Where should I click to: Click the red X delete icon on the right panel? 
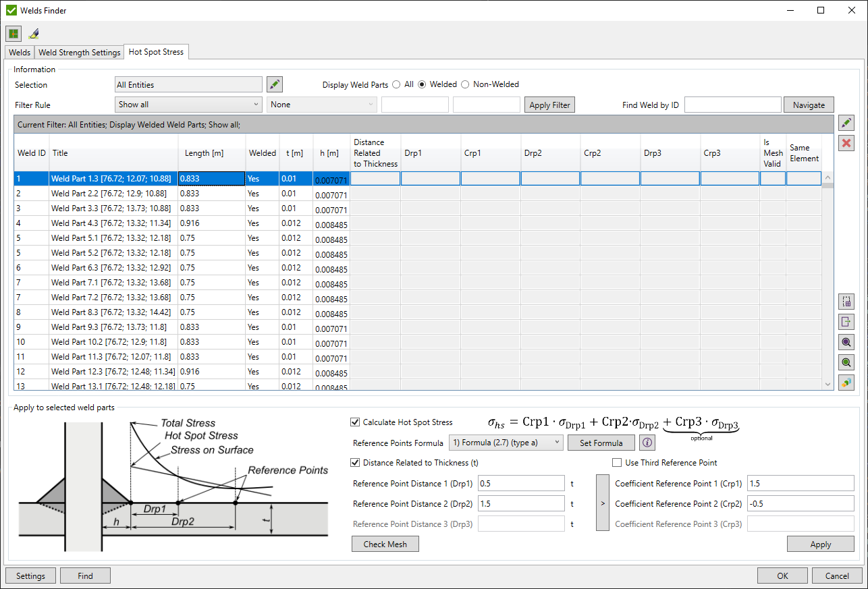(x=846, y=142)
